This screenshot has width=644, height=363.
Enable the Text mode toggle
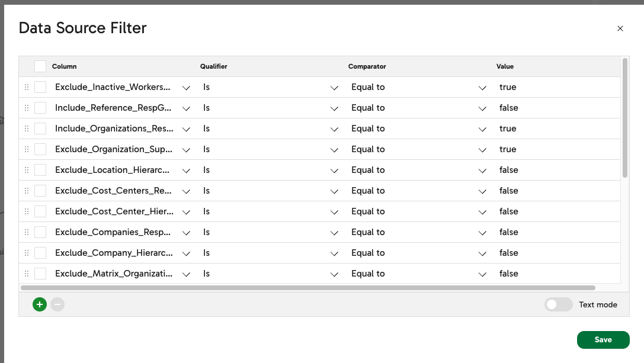pyautogui.click(x=558, y=304)
